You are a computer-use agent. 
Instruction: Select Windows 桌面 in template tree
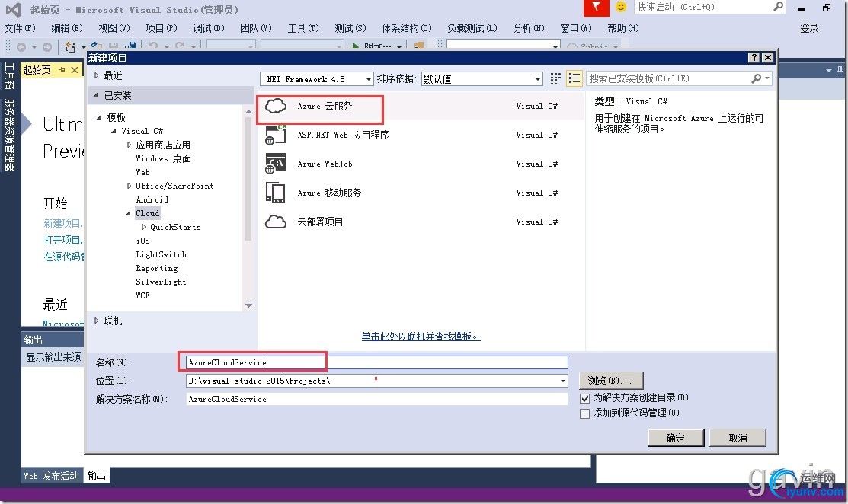point(163,159)
